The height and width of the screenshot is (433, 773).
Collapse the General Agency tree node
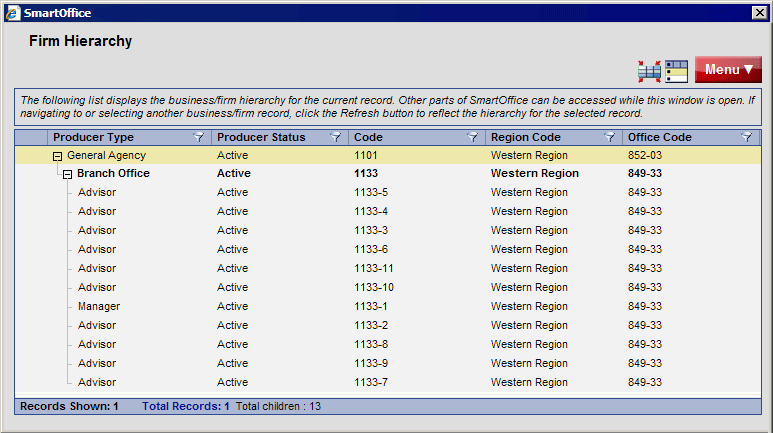tap(58, 156)
